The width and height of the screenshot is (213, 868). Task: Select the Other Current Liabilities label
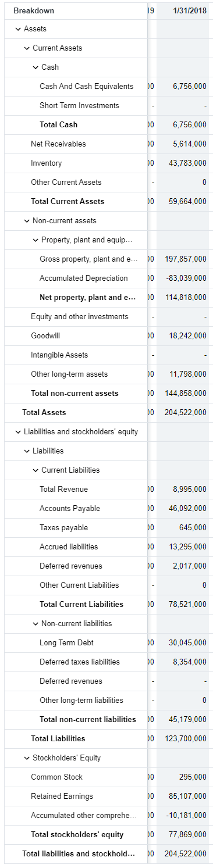coord(79,585)
